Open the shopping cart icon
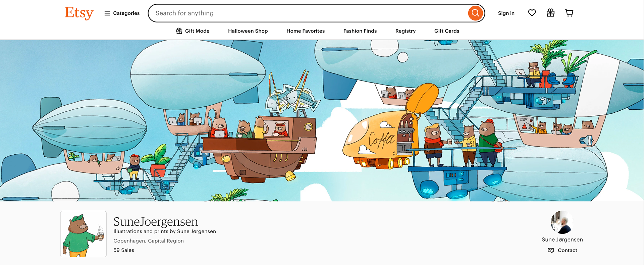The width and height of the screenshot is (644, 265). [569, 13]
